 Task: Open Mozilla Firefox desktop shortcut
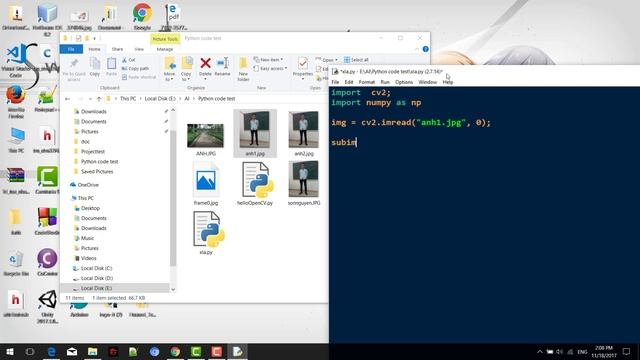point(16,102)
